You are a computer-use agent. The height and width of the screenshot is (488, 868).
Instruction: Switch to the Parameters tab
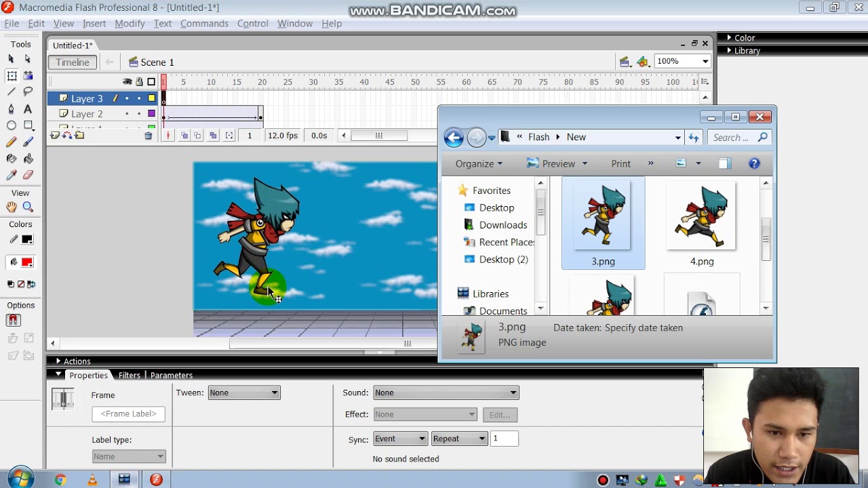tap(172, 375)
